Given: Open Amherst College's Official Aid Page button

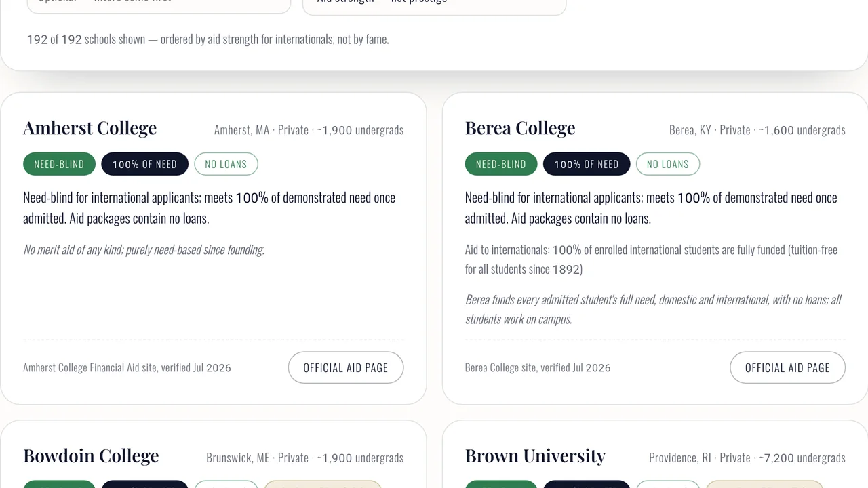Looking at the screenshot, I should tap(346, 367).
